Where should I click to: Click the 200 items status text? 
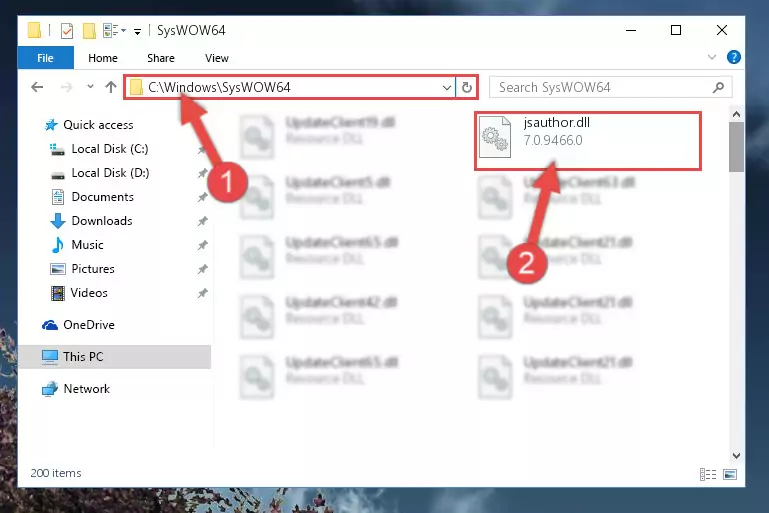[56, 473]
